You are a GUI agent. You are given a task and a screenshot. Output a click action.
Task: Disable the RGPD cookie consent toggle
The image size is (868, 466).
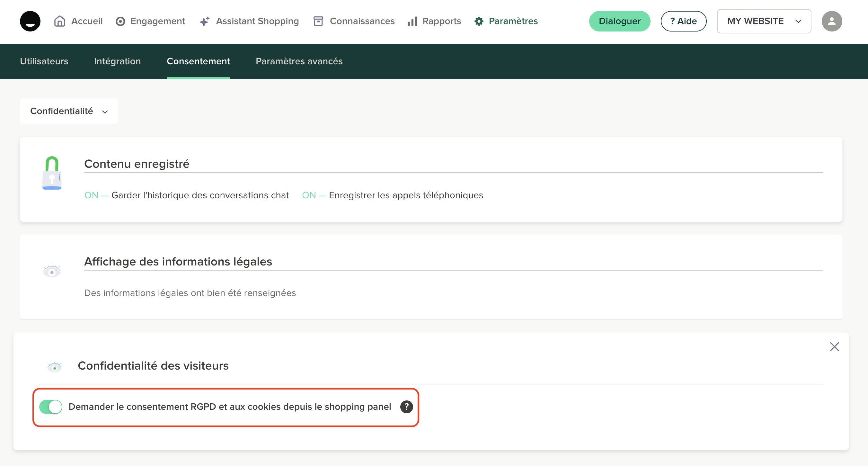point(51,407)
